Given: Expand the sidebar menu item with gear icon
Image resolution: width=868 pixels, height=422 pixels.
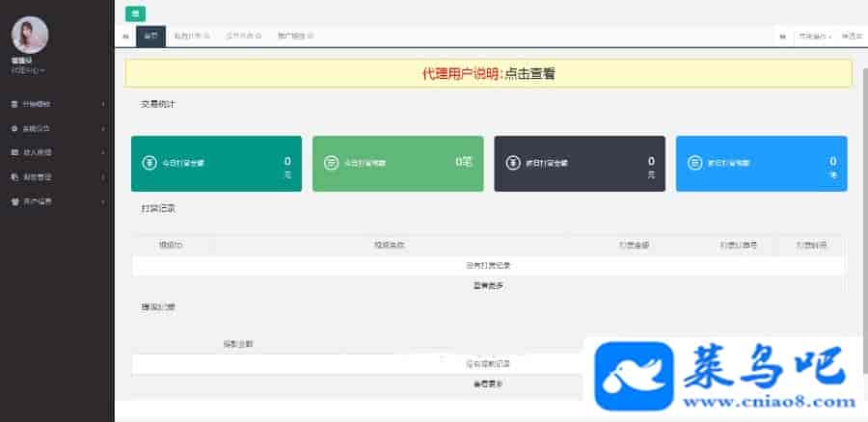Looking at the screenshot, I should (57, 128).
